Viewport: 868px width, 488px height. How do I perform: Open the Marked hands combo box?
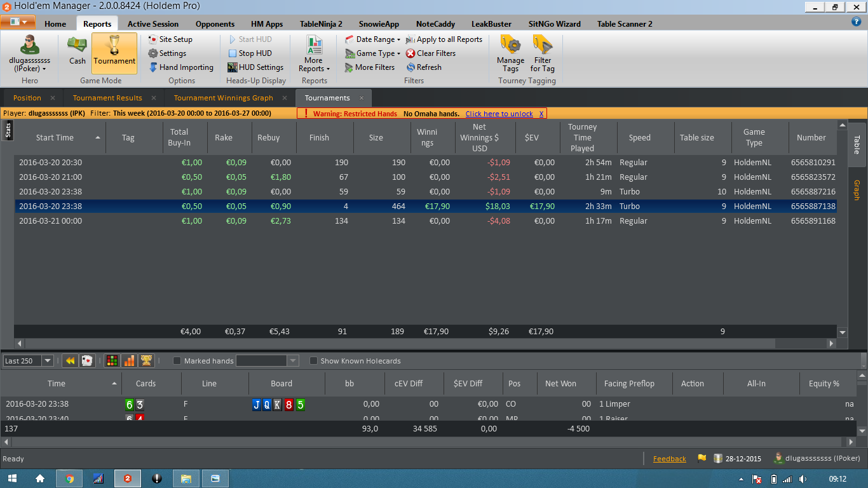click(x=268, y=361)
